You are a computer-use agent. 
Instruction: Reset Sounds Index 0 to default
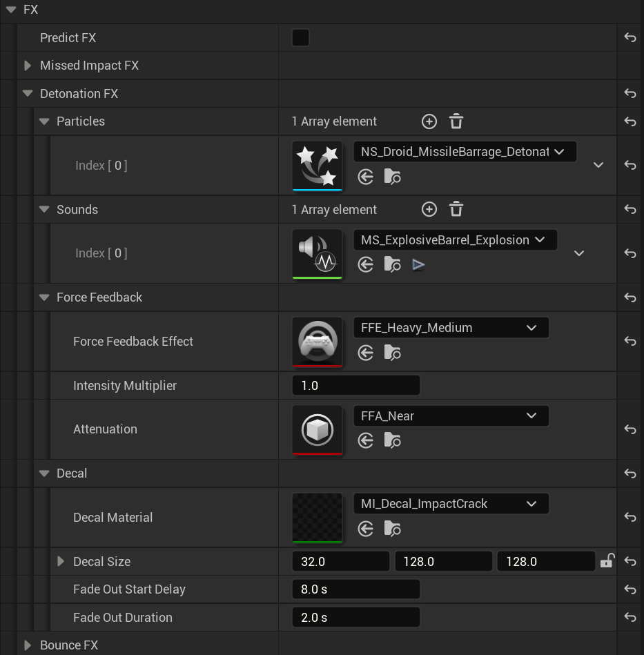[x=630, y=253]
